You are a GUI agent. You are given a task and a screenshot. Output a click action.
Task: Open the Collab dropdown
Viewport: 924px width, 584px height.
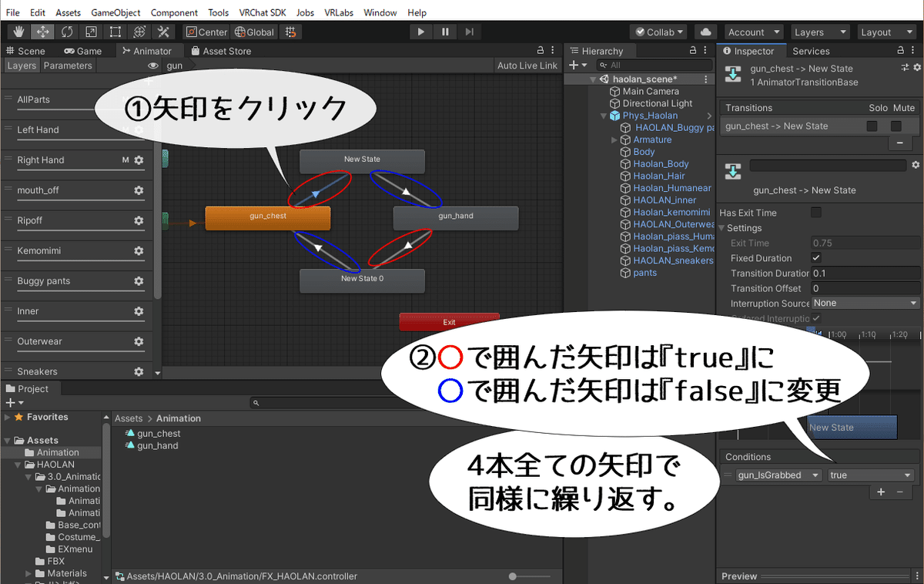click(x=658, y=32)
